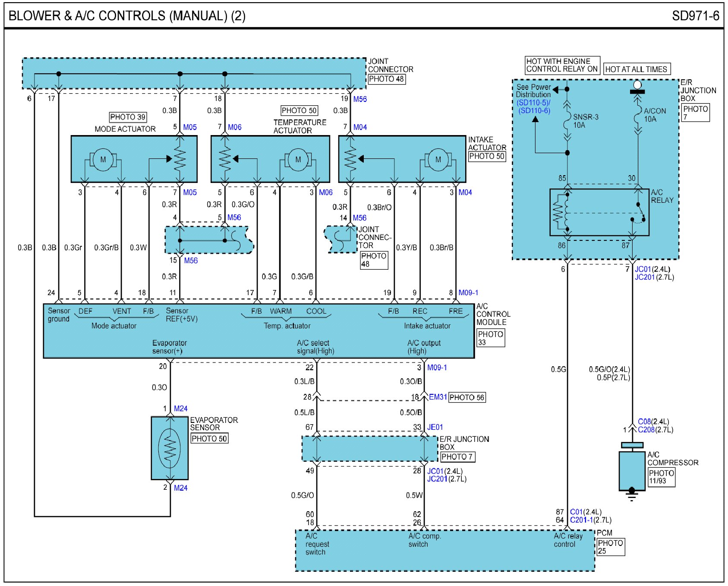Screen dimensions: 728x586
Task: Click the motor symbol inside the Intake Actuator
Action: coord(438,160)
